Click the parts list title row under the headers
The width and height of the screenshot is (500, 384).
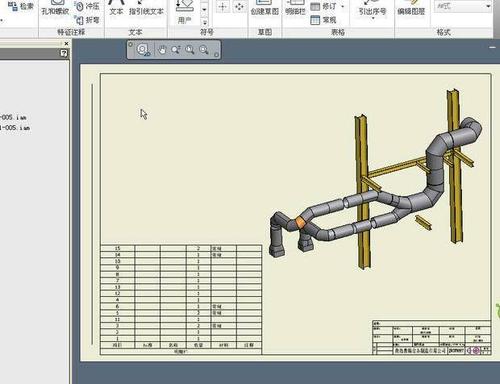coord(181,352)
